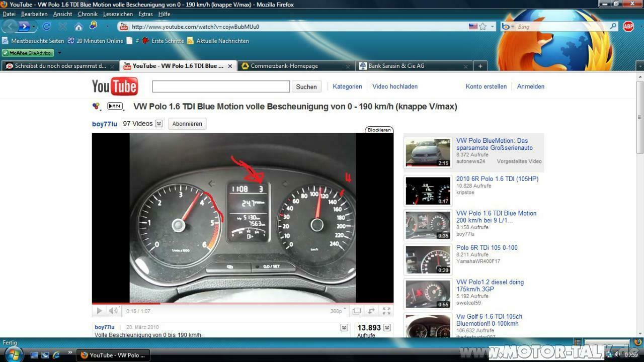644x362 pixels.
Task: Open the Video hochladen link
Action: click(395, 86)
